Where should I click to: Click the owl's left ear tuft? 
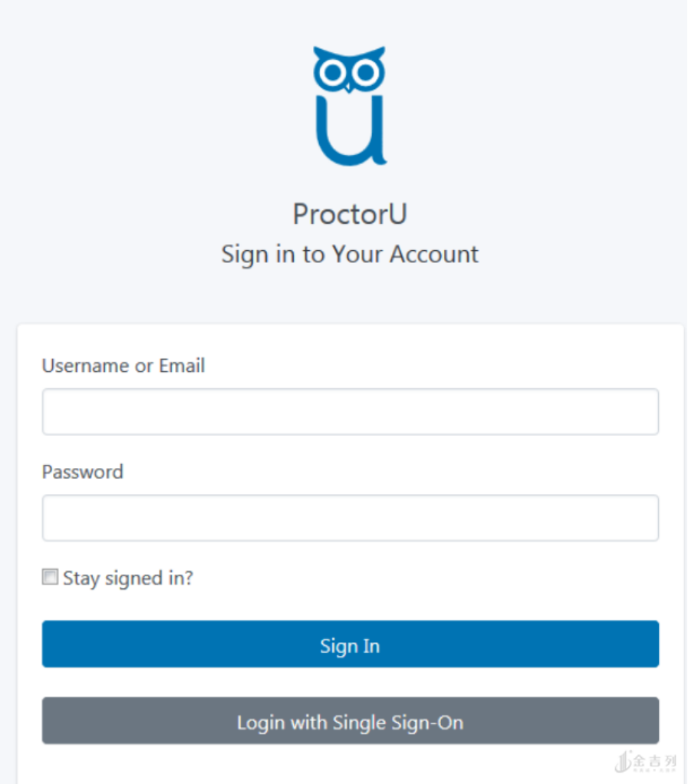pyautogui.click(x=318, y=53)
